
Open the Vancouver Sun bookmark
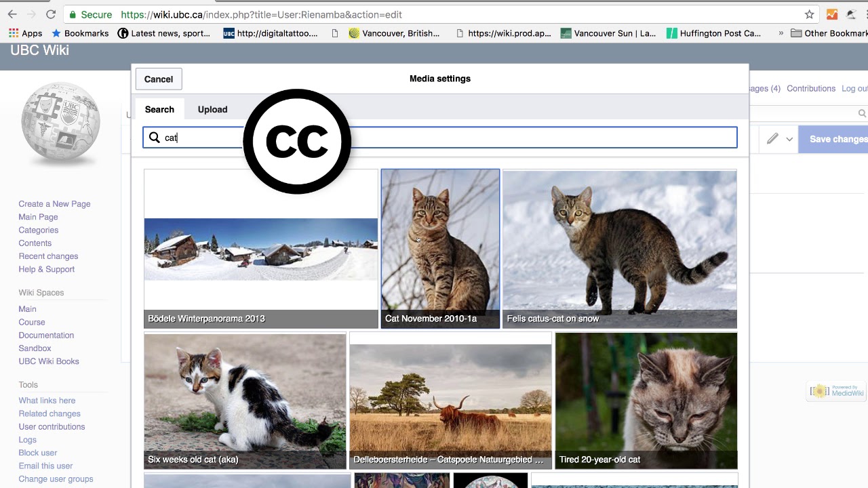[x=608, y=33]
